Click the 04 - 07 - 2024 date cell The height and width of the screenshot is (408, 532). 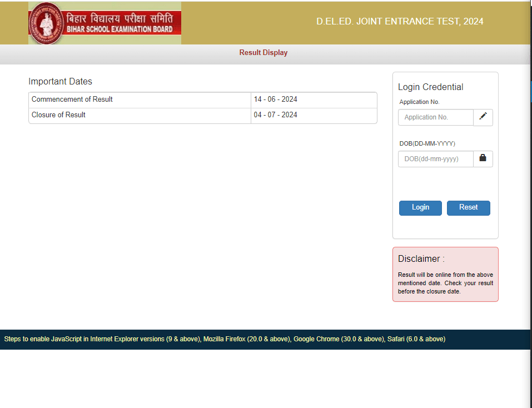(276, 115)
